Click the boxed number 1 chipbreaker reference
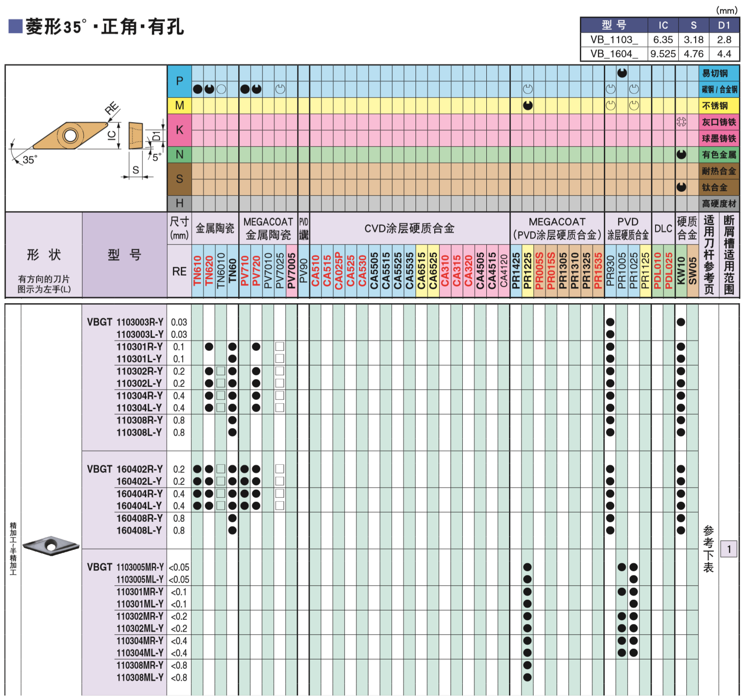The image size is (745, 700). 729,549
